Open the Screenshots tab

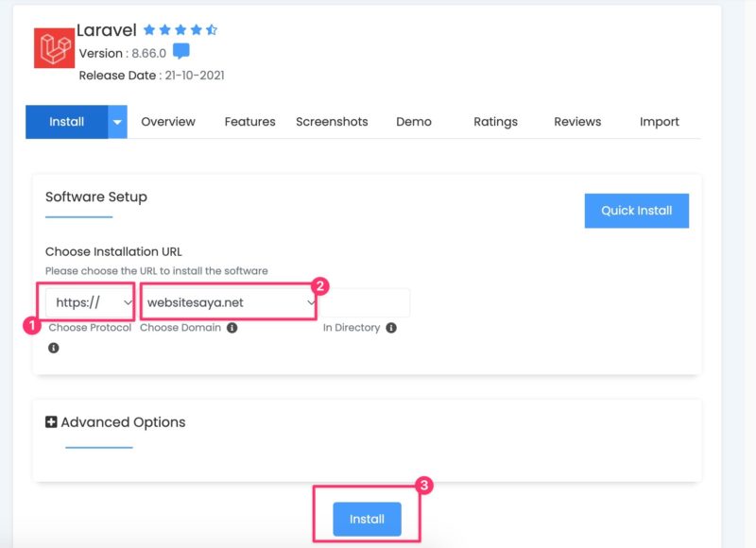pos(333,121)
